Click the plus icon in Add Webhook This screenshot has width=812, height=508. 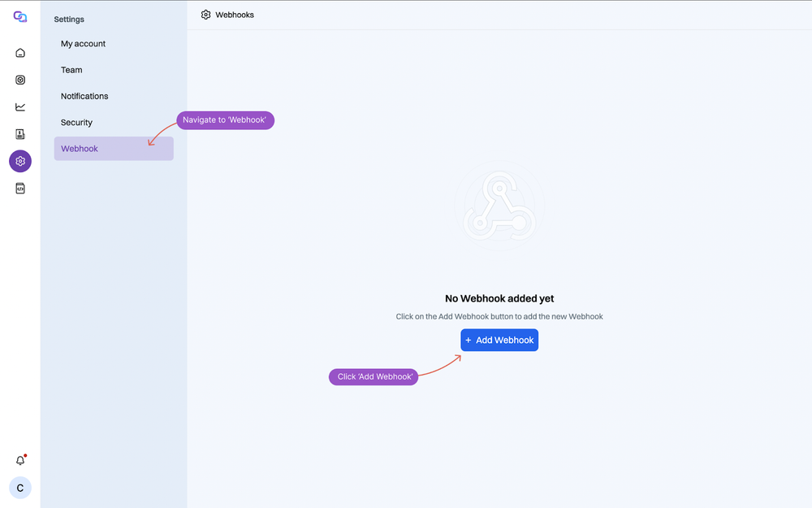(469, 341)
